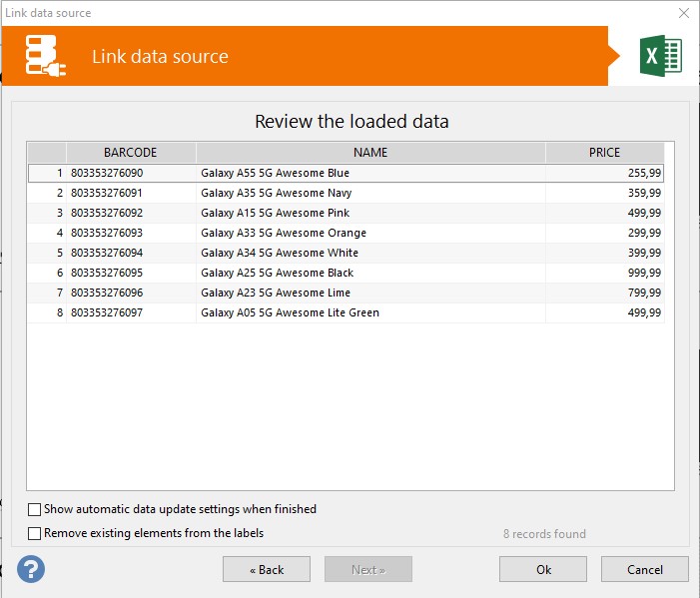This screenshot has height=598, width=700.
Task: Click Galaxy A35 5G Awesome Navy name
Action: [370, 193]
